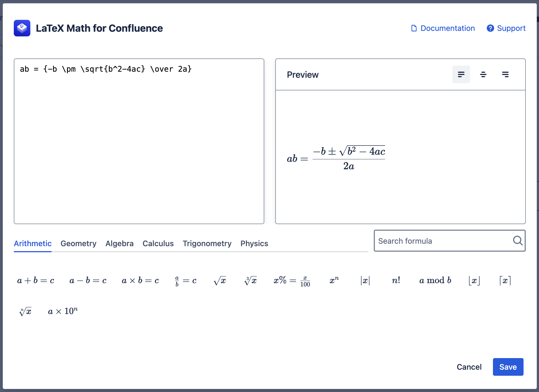
Task: Cancel editing the formula
Action: 469,367
